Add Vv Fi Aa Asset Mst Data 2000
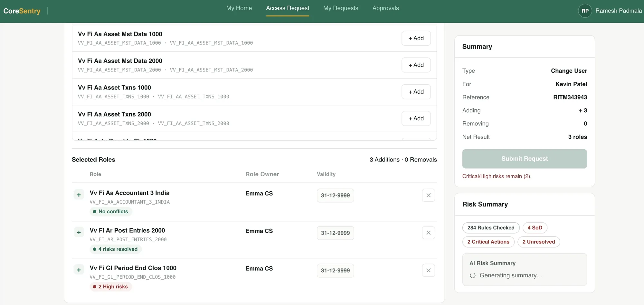Screen dimensions: 644x305 (416, 65)
